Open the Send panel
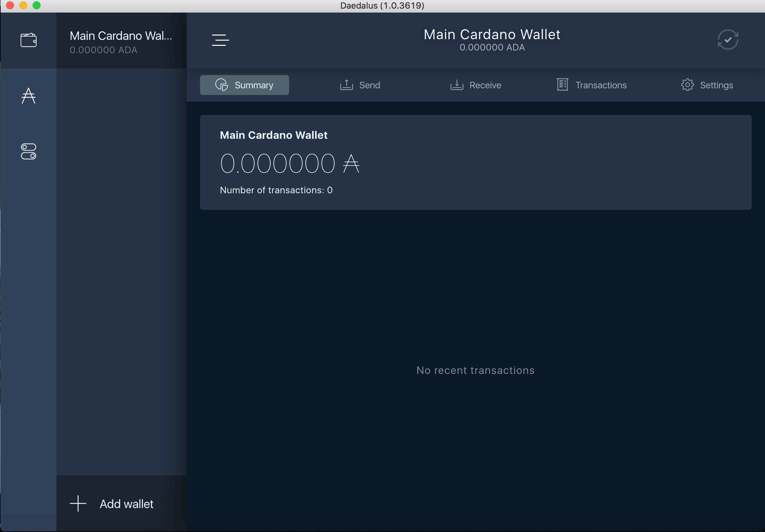Screen dimensions: 765x532 click(x=359, y=84)
